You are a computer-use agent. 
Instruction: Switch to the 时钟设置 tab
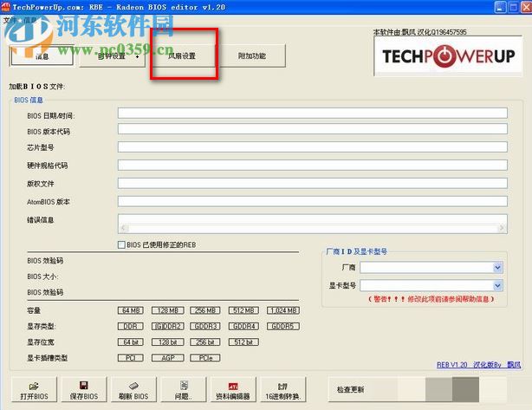click(113, 56)
